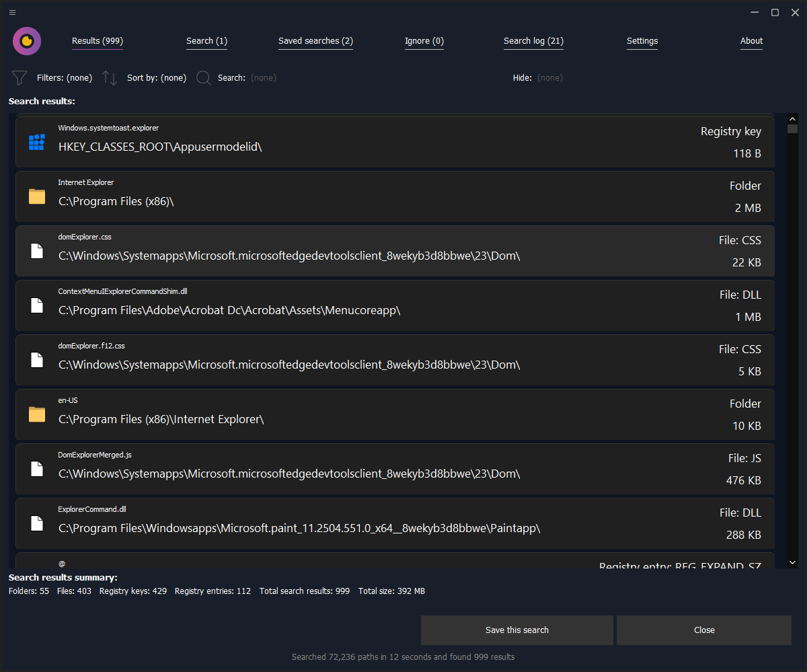Open the Search (1) tab
Viewport: 807px width, 672px height.
206,41
